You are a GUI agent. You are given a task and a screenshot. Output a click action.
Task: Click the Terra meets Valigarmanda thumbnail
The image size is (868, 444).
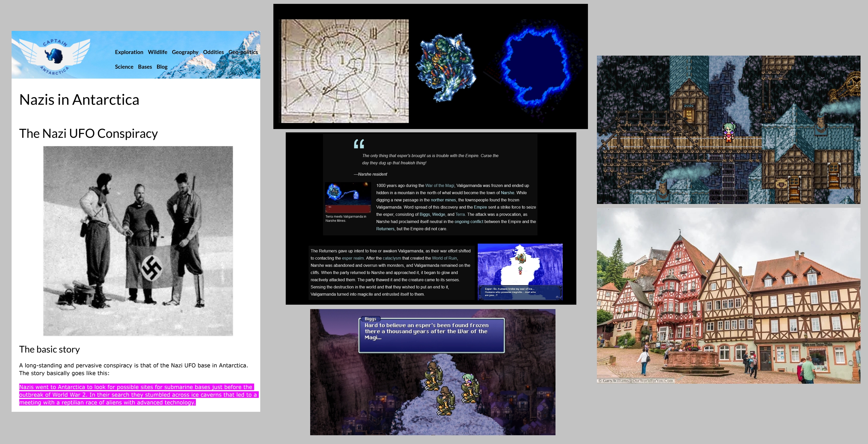(348, 198)
